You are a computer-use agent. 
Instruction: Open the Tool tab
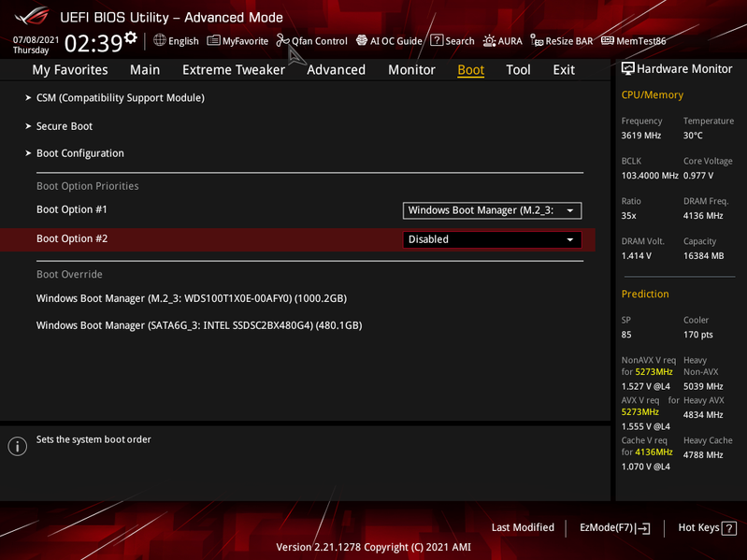coord(518,70)
